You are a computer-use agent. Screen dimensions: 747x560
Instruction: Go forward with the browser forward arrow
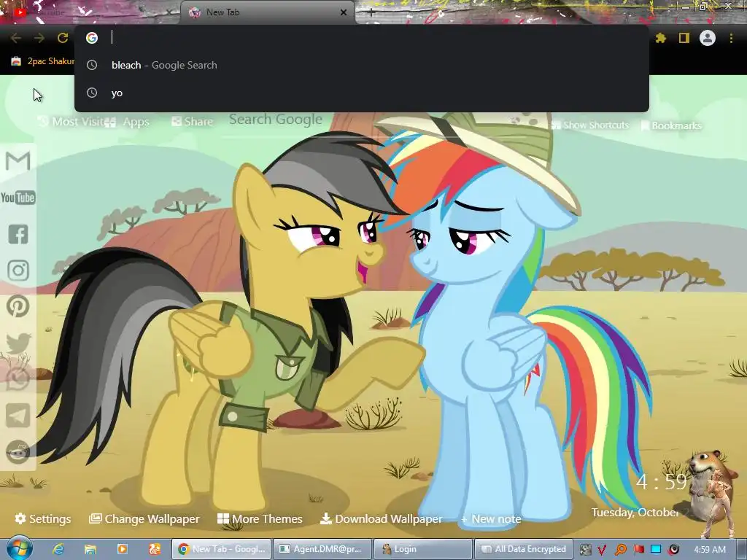(39, 38)
